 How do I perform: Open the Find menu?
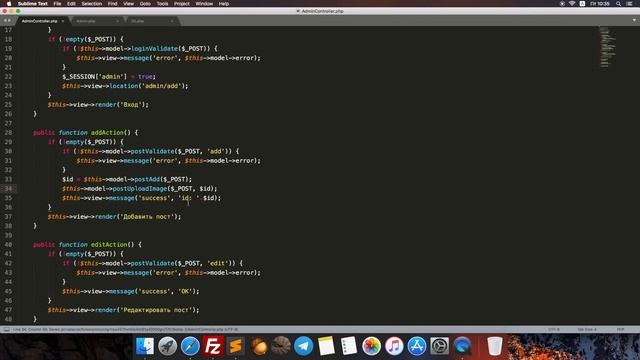click(112, 4)
